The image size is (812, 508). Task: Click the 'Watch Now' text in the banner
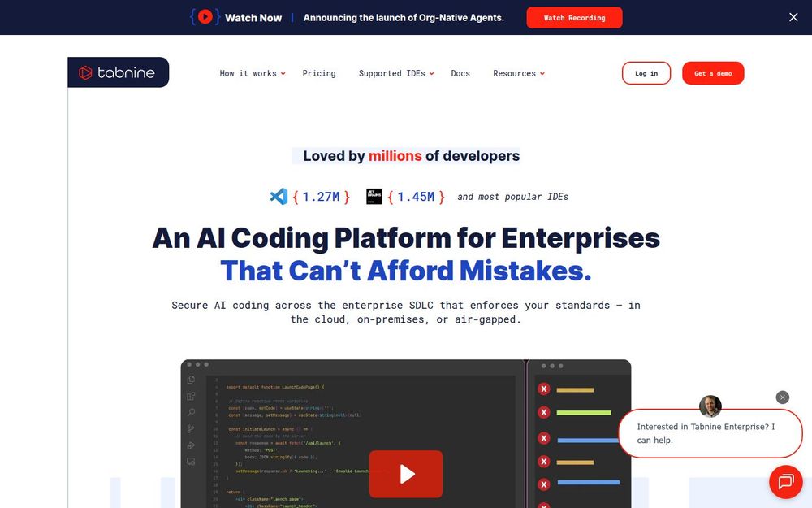pos(253,18)
